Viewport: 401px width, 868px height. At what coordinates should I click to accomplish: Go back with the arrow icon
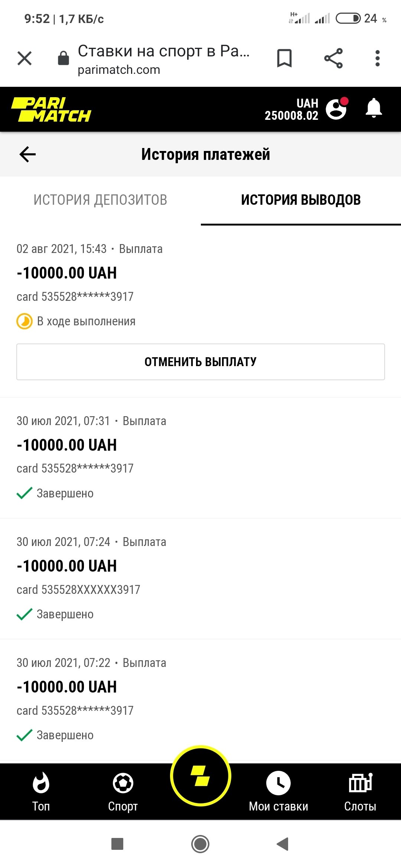pos(27,154)
